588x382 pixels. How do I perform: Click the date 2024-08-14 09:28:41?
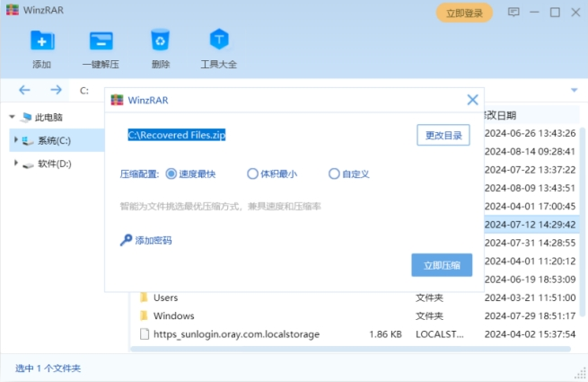coord(530,151)
